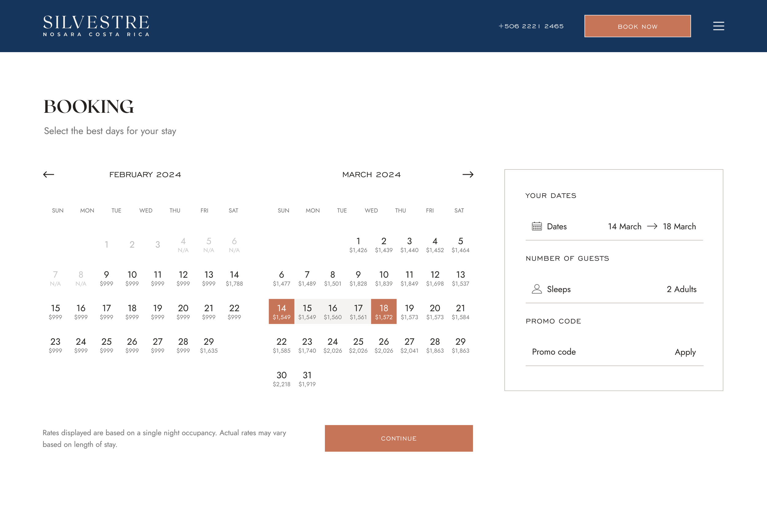The height and width of the screenshot is (532, 767).
Task: Call the phone number +506 2221 2465
Action: [x=531, y=26]
